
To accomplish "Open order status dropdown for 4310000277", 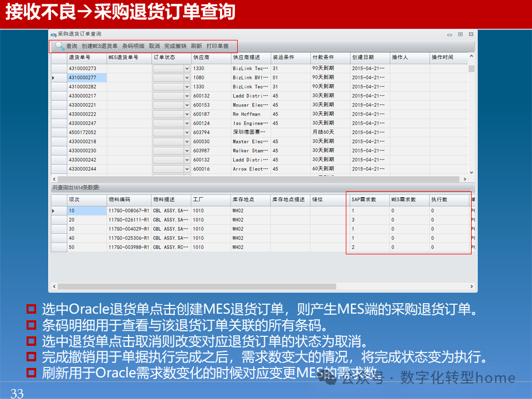I will (187, 78).
